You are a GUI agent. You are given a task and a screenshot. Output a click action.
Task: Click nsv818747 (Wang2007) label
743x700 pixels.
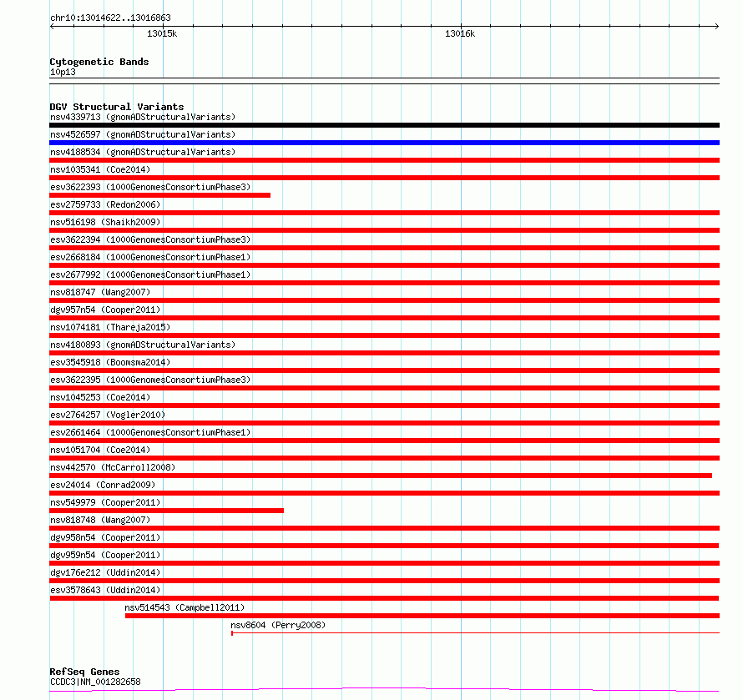100,292
